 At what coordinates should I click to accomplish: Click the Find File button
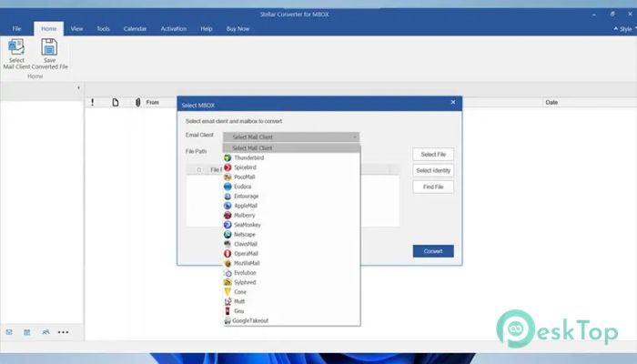[x=433, y=187]
